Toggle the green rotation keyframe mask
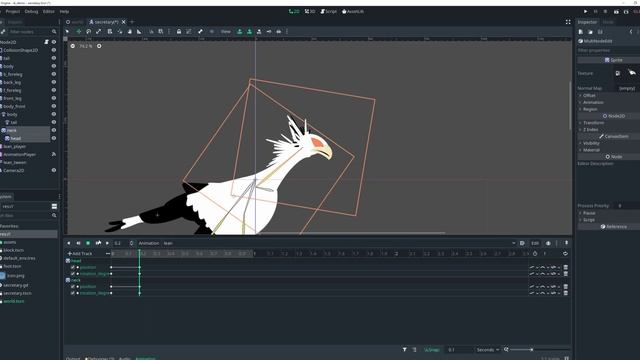 pos(249,31)
